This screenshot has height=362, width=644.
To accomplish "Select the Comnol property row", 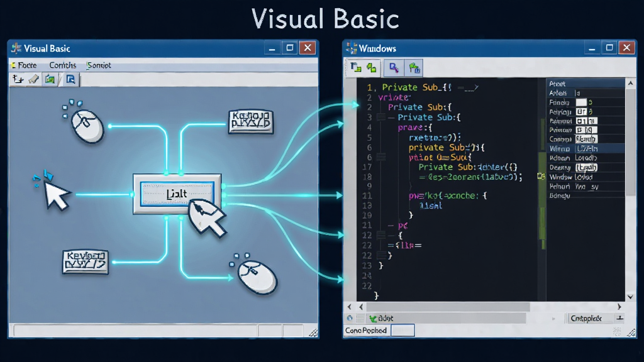I will [586, 139].
